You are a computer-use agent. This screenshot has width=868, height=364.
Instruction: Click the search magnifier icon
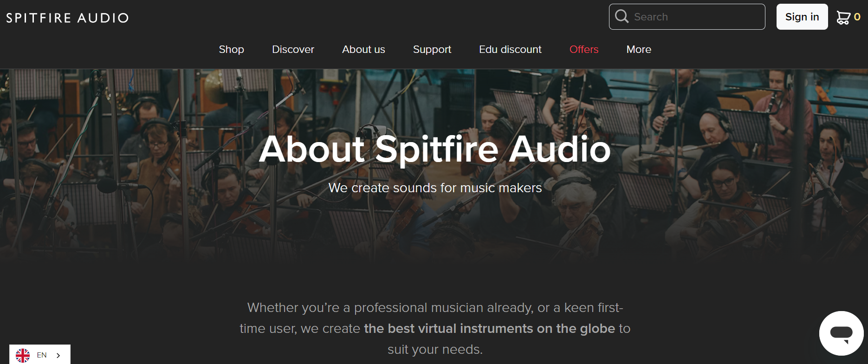pos(622,16)
